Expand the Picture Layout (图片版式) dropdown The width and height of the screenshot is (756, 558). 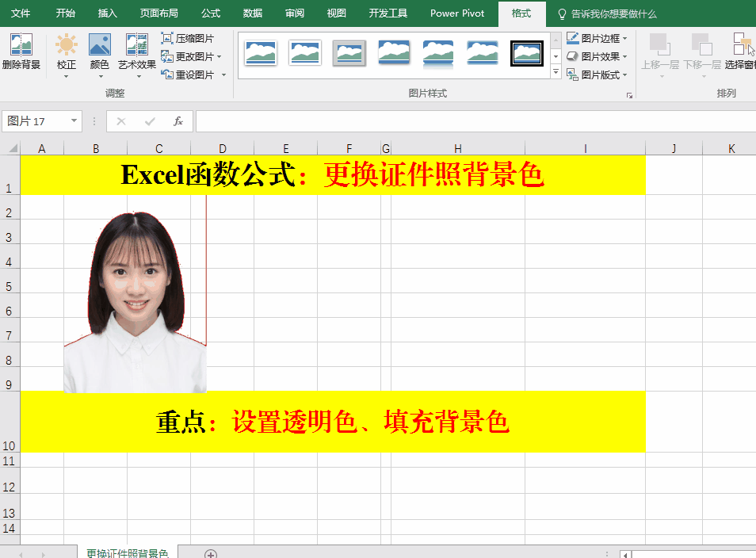click(x=598, y=75)
